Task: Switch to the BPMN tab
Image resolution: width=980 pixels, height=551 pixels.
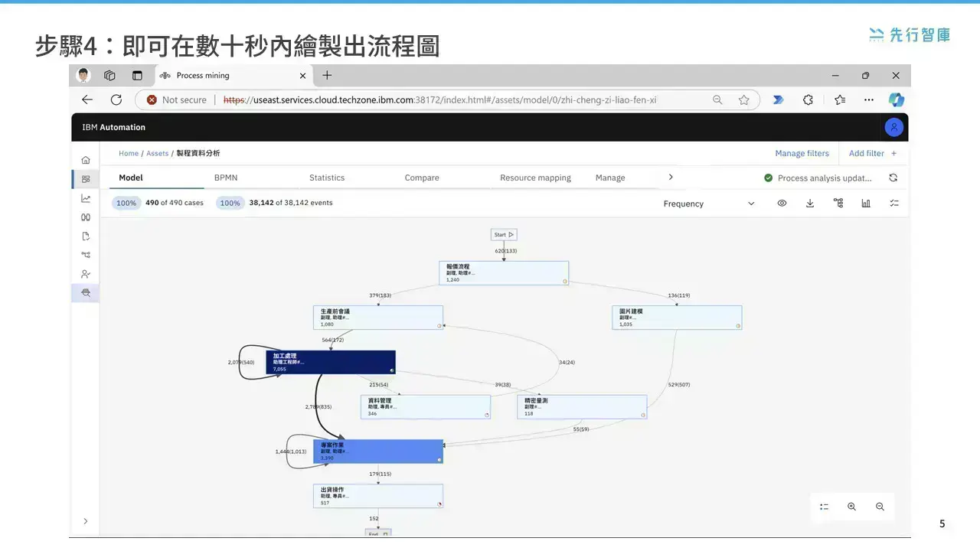Action: click(226, 178)
